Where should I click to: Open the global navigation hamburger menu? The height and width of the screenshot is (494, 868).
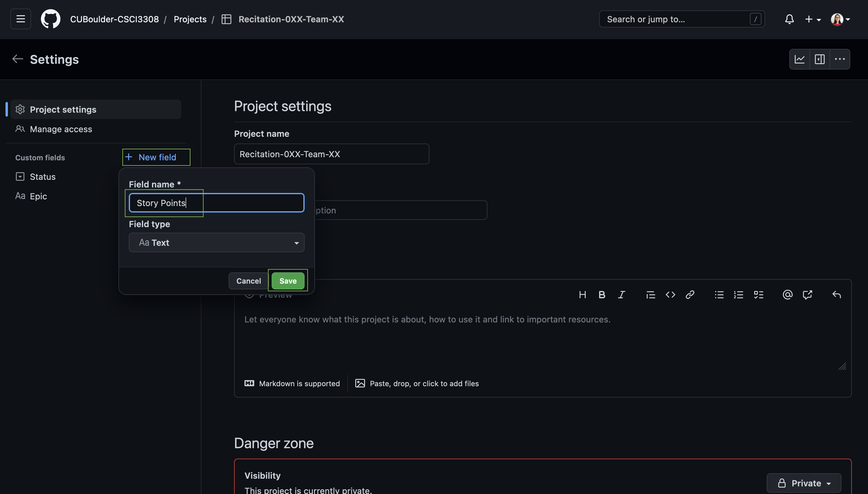[21, 19]
